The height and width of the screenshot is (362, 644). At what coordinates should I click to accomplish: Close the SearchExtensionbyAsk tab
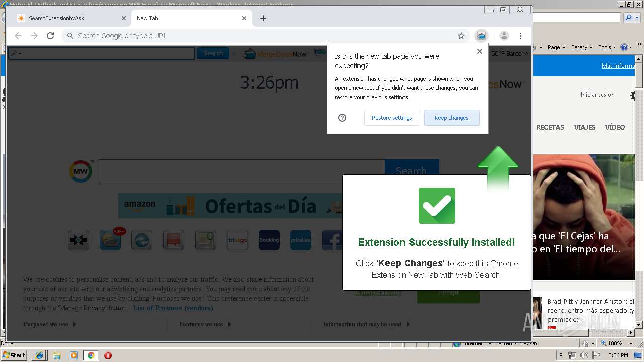124,18
